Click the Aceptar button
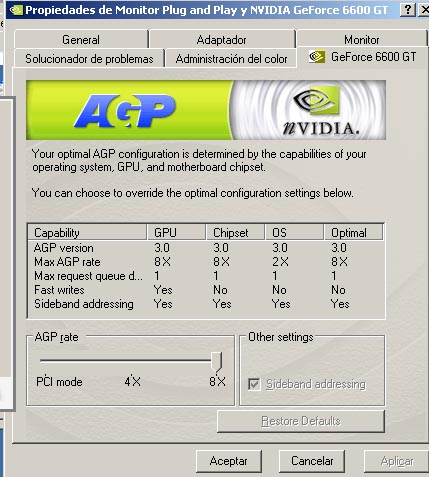This screenshot has height=477, width=429. pyautogui.click(x=229, y=461)
